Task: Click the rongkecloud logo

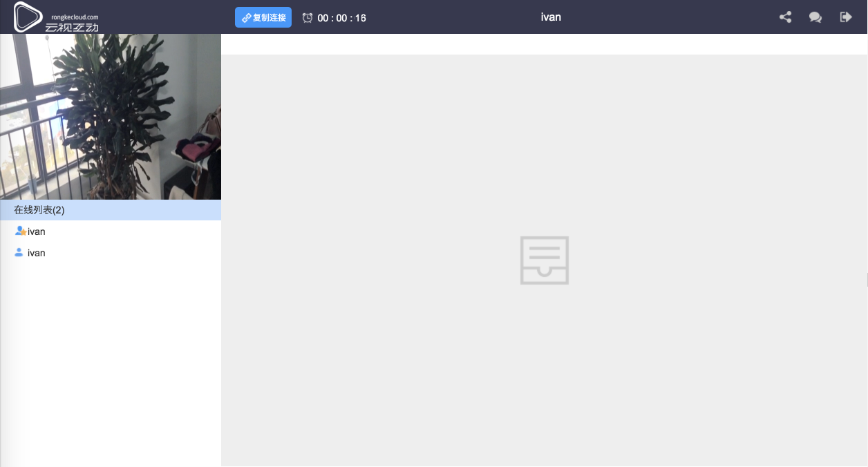Action: tap(57, 17)
